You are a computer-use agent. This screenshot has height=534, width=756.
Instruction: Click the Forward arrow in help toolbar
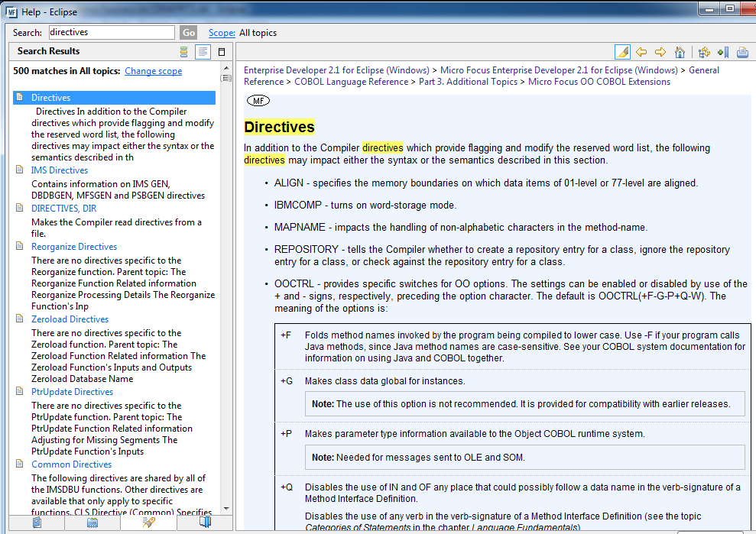point(660,52)
